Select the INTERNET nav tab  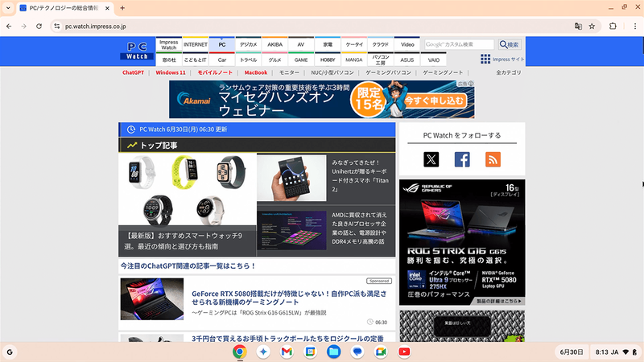[196, 44]
